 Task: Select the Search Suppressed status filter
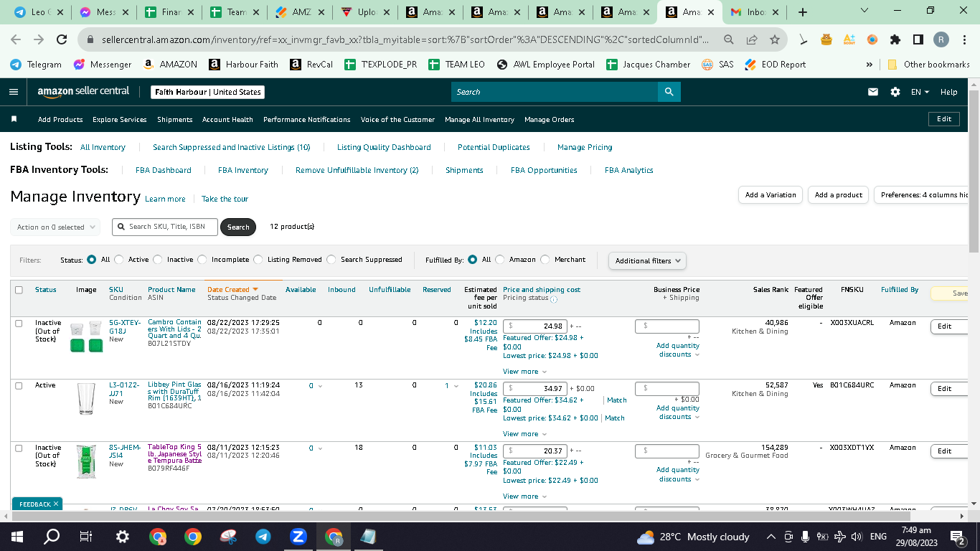click(x=331, y=260)
